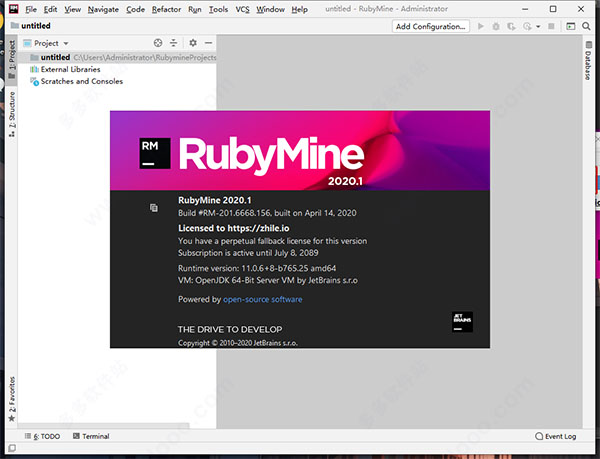
Task: Open the Run menu
Action: click(194, 10)
